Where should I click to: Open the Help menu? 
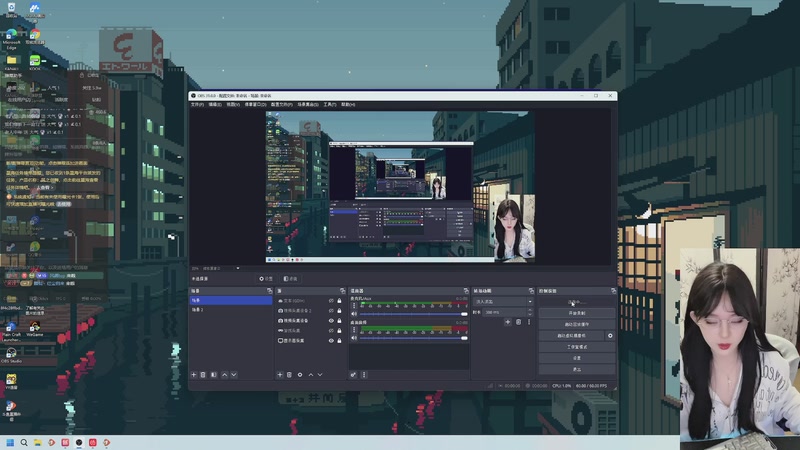[x=348, y=105]
